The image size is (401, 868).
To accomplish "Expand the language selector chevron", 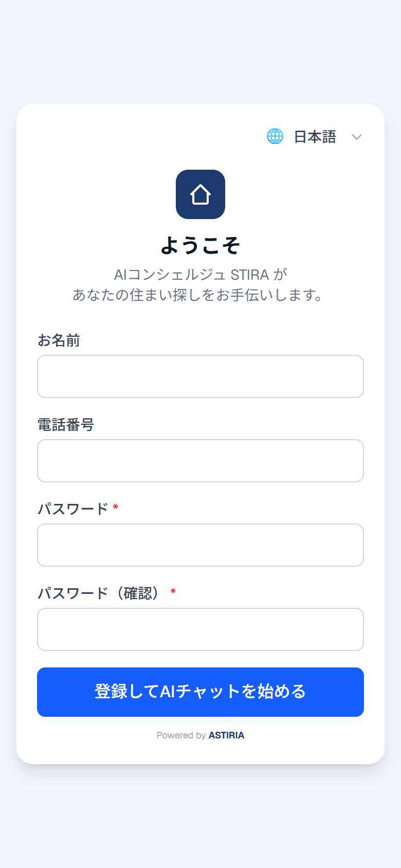I will point(356,137).
